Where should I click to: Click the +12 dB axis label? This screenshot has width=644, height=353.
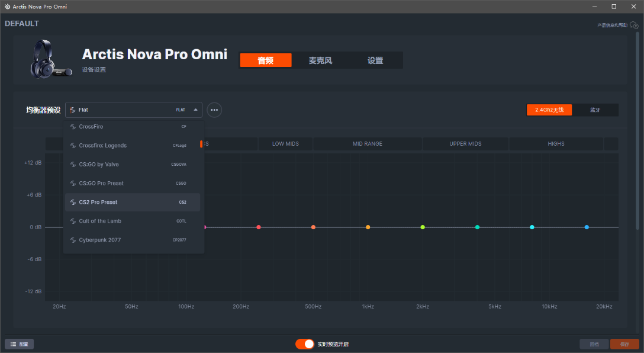tap(33, 163)
